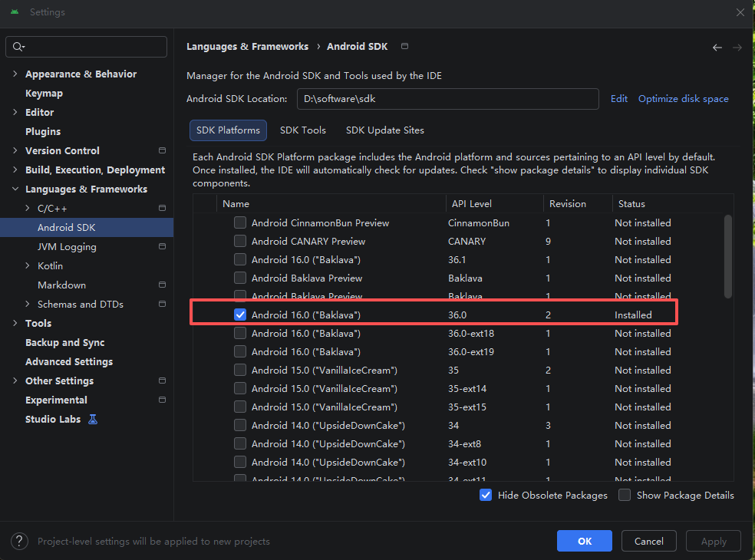
Task: Check Android 16.0 Baklava API 36.1 checkbox
Action: [x=240, y=259]
